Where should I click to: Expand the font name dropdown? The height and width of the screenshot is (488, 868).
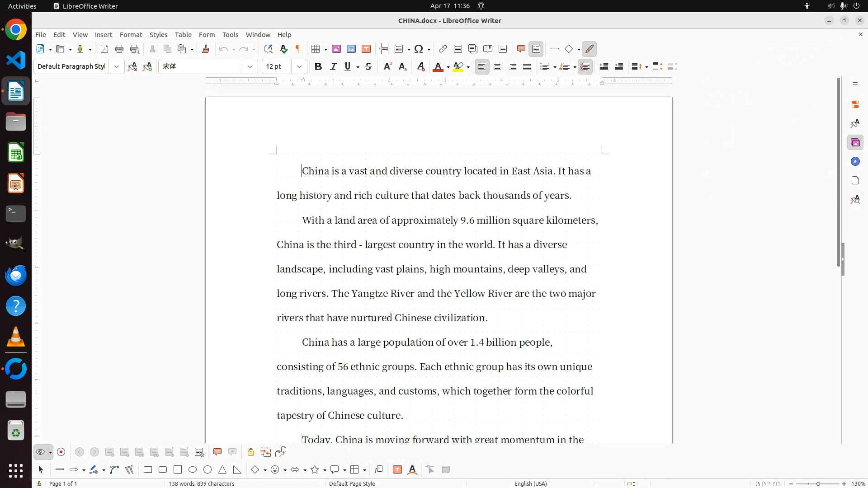250,67
